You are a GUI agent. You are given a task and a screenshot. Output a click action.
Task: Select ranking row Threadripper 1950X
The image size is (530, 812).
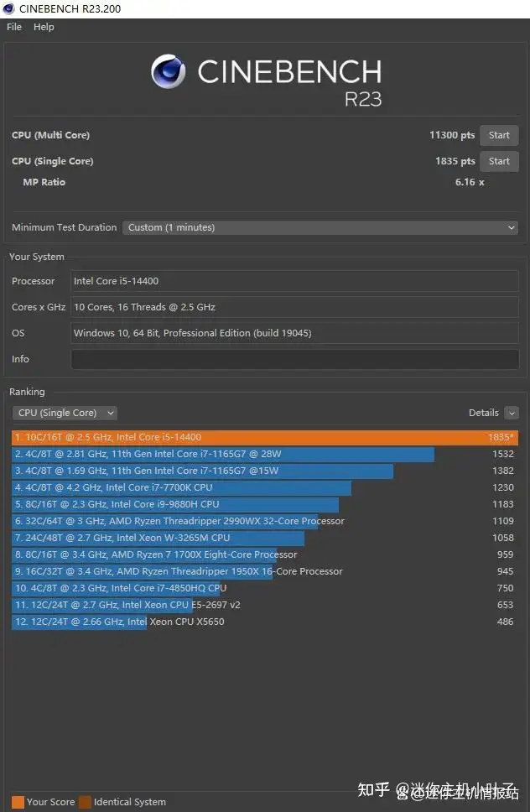coord(264,571)
